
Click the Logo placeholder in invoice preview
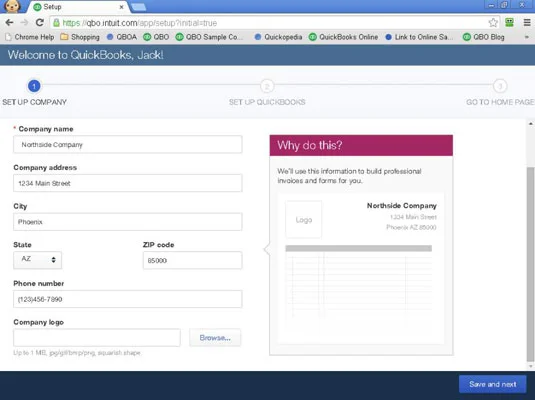coord(304,219)
